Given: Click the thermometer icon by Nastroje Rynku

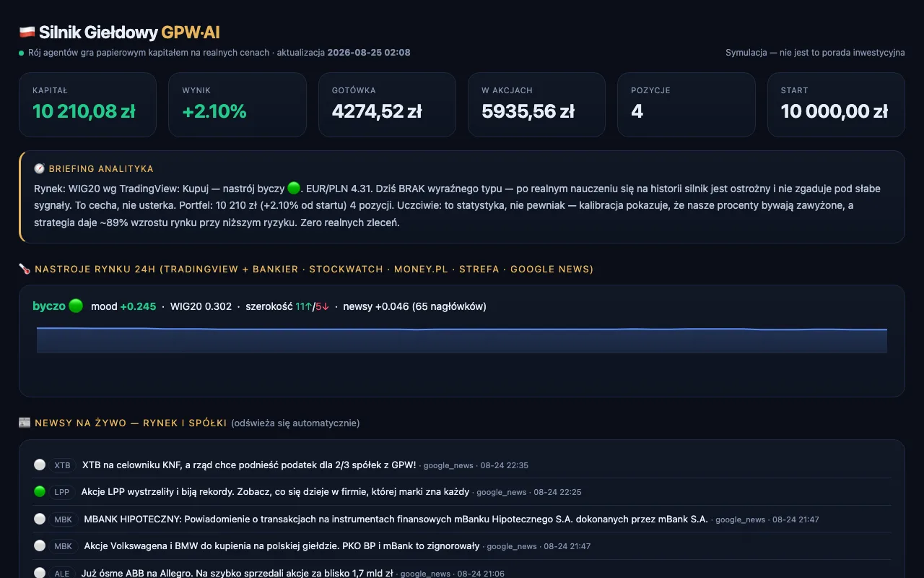Looking at the screenshot, I should coord(25,269).
